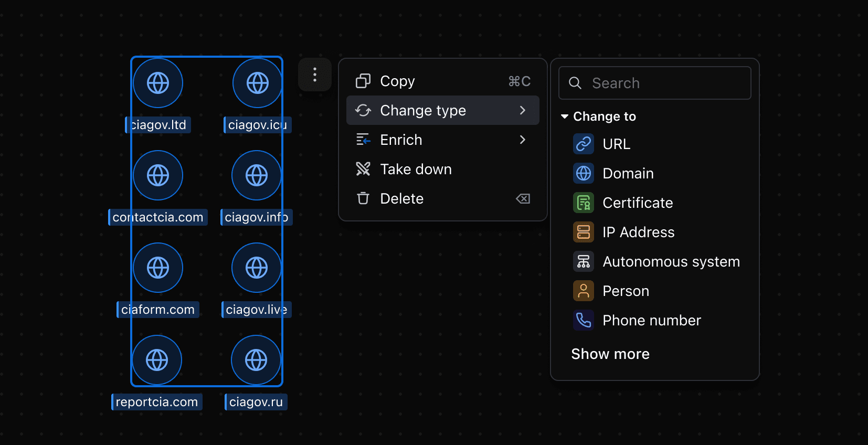Collapse the Change to section
868x445 pixels.
click(565, 116)
